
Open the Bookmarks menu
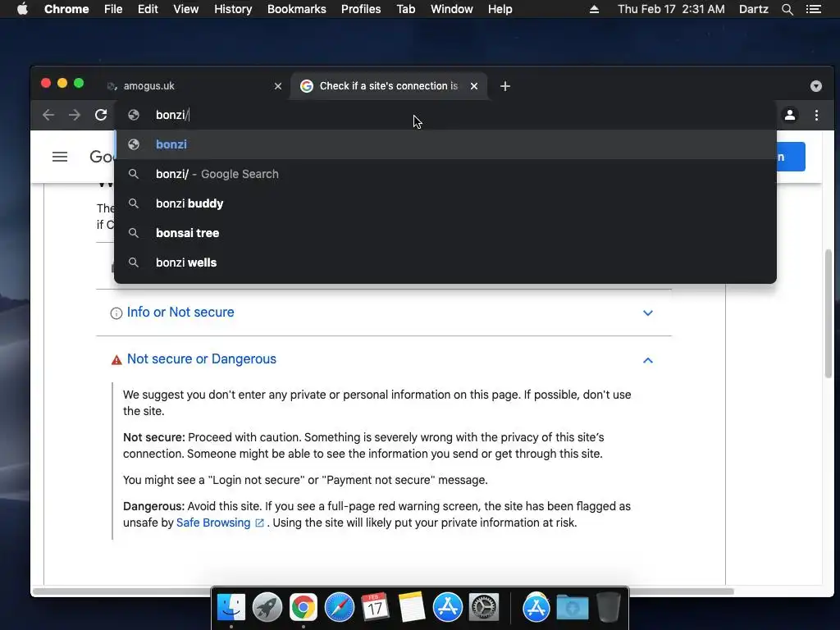(297, 9)
